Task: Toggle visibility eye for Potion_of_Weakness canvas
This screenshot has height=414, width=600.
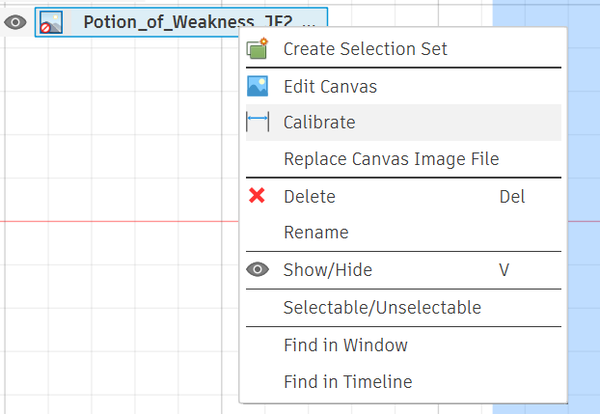Action: (x=15, y=22)
